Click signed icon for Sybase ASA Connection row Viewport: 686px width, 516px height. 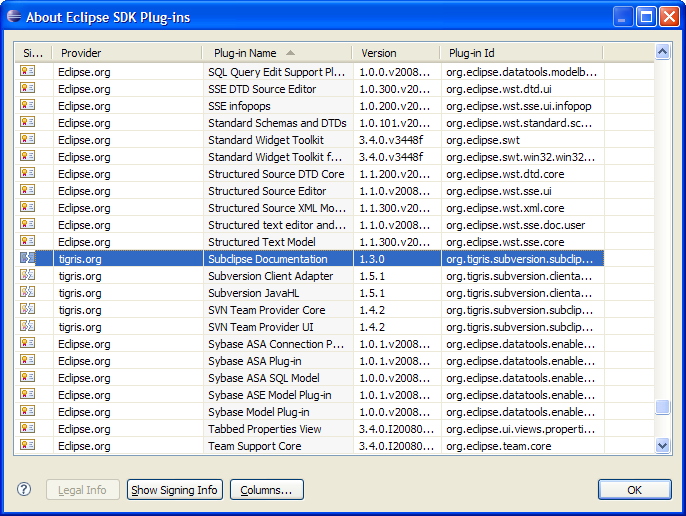pyautogui.click(x=28, y=343)
